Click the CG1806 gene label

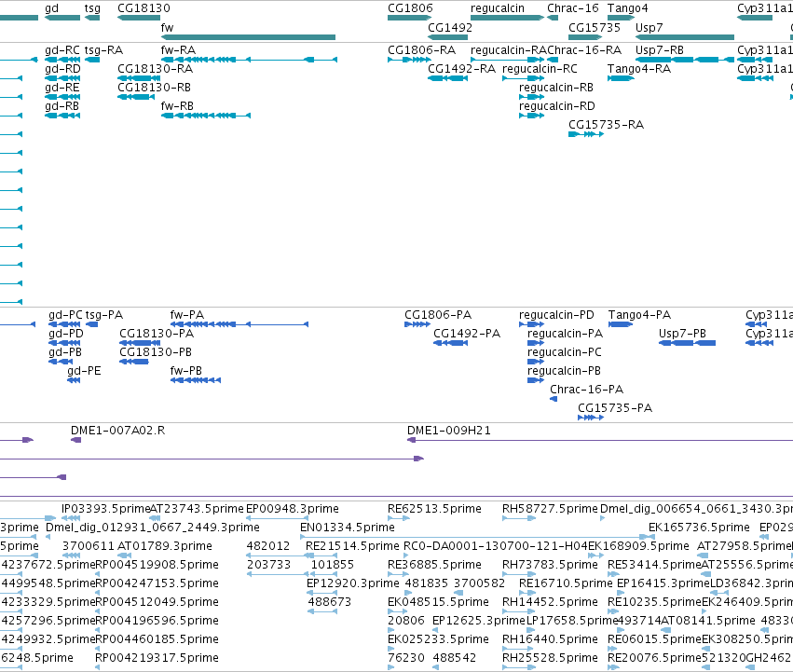[410, 8]
